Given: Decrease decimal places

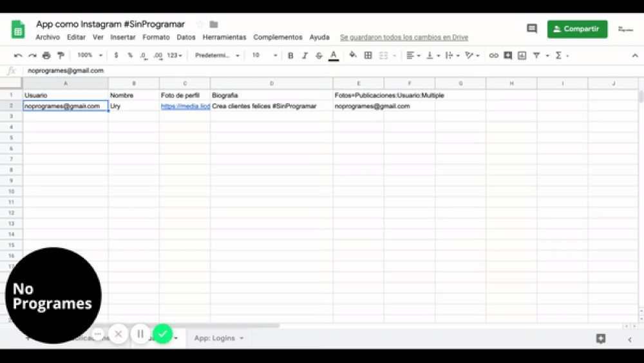Looking at the screenshot, I should (x=144, y=55).
